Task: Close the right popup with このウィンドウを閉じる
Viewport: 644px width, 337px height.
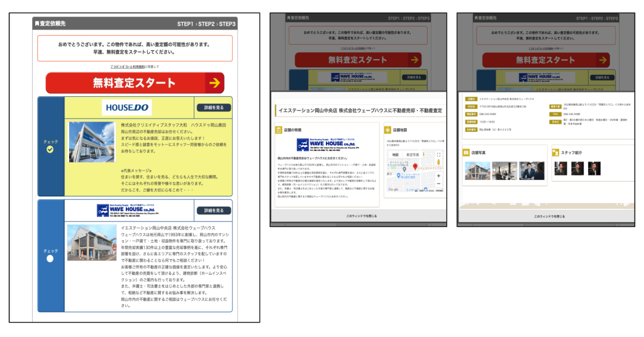Action: [549, 216]
